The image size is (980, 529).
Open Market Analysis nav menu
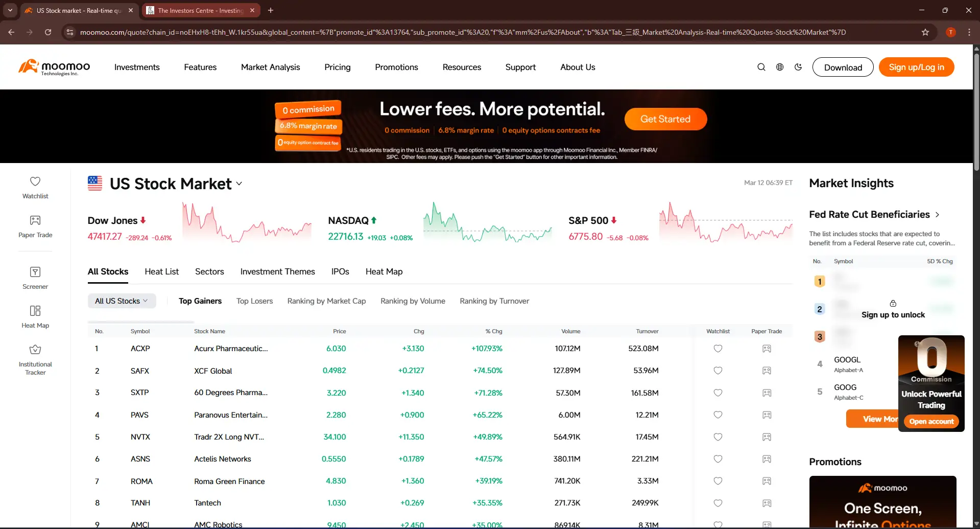271,67
